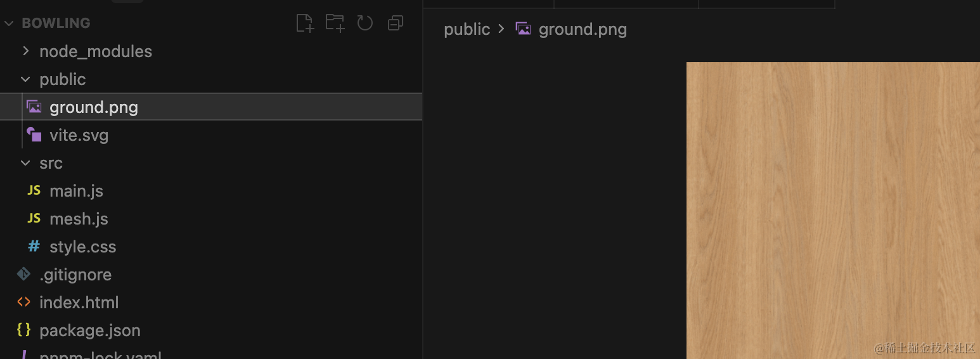This screenshot has width=980, height=359.
Task: Select the ground.png file in the tree
Action: point(211,107)
